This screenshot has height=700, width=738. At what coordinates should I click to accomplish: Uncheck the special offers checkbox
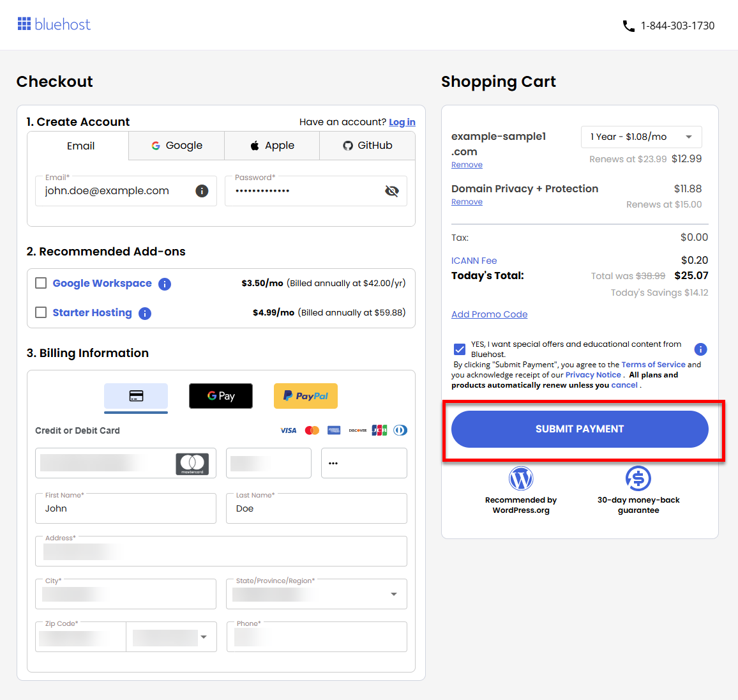(x=460, y=349)
